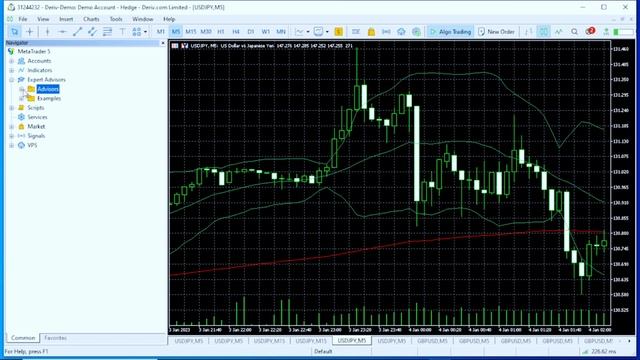Screen dimensions: 640x360
Task: Switch to H1 timeframe
Action: pos(221,32)
